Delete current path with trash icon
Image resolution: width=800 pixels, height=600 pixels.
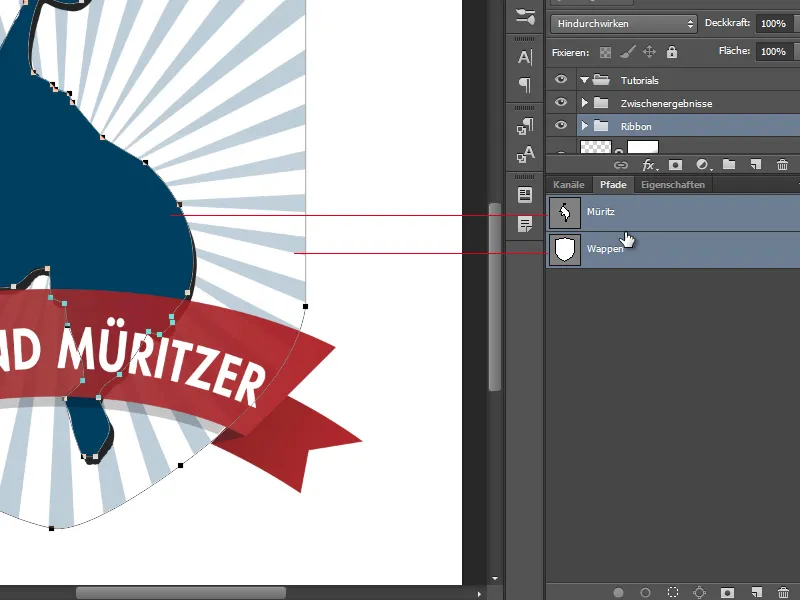(x=783, y=592)
